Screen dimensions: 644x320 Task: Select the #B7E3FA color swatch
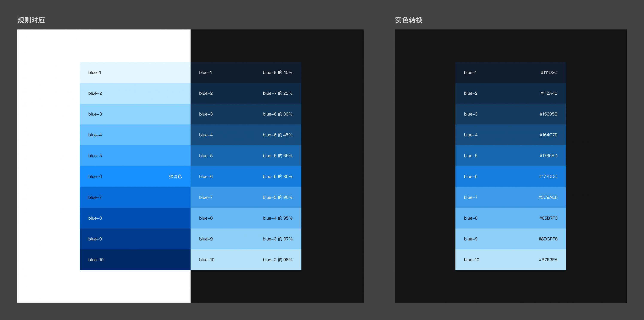coord(510,260)
